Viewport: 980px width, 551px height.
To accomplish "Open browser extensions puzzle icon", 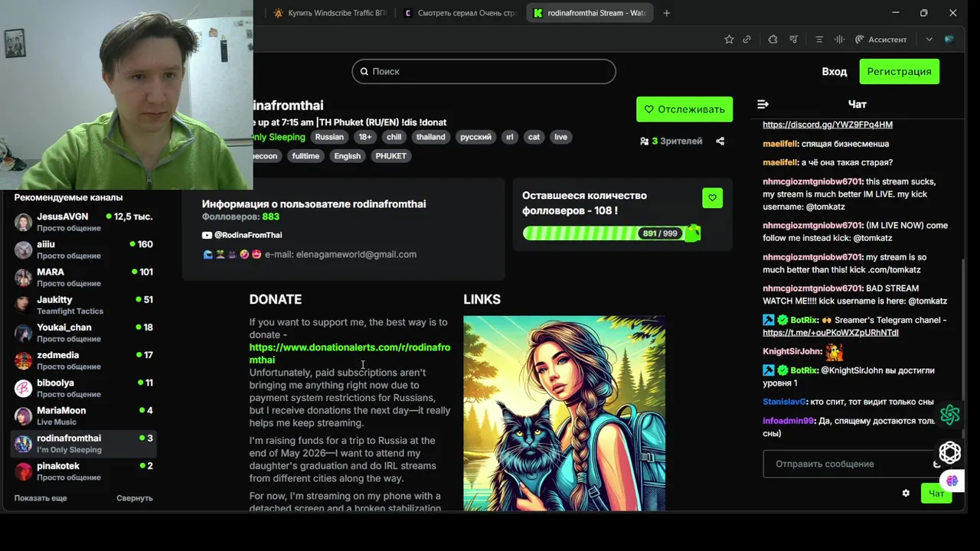I will (x=773, y=39).
